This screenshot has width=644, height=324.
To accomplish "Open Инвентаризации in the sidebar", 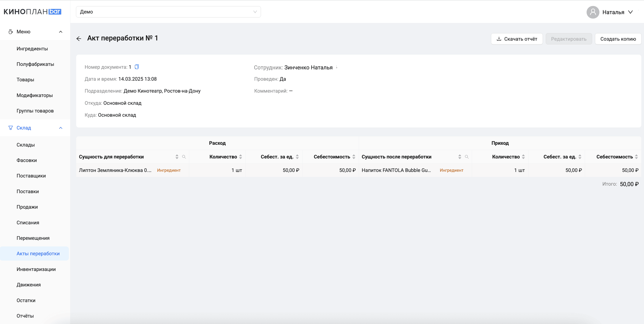I will coord(36,269).
